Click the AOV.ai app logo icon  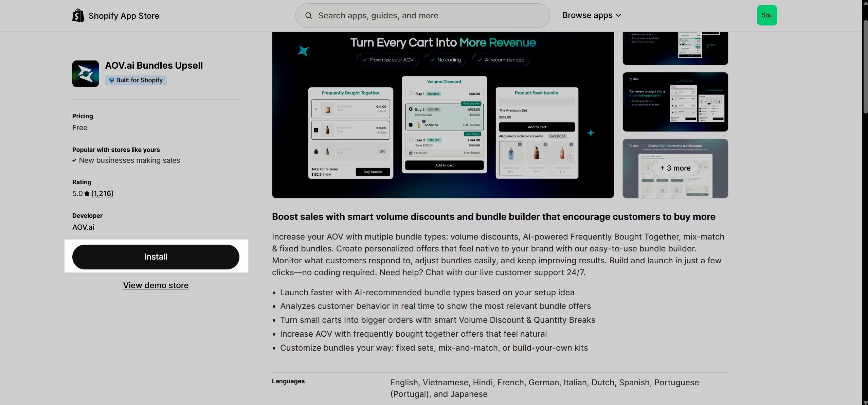[85, 74]
